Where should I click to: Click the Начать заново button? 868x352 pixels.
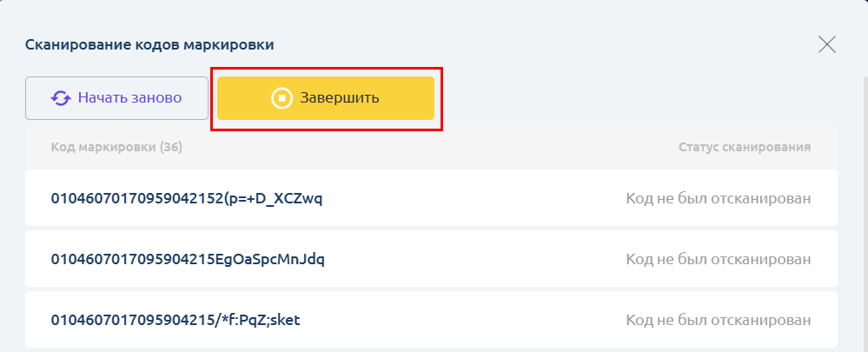click(116, 98)
